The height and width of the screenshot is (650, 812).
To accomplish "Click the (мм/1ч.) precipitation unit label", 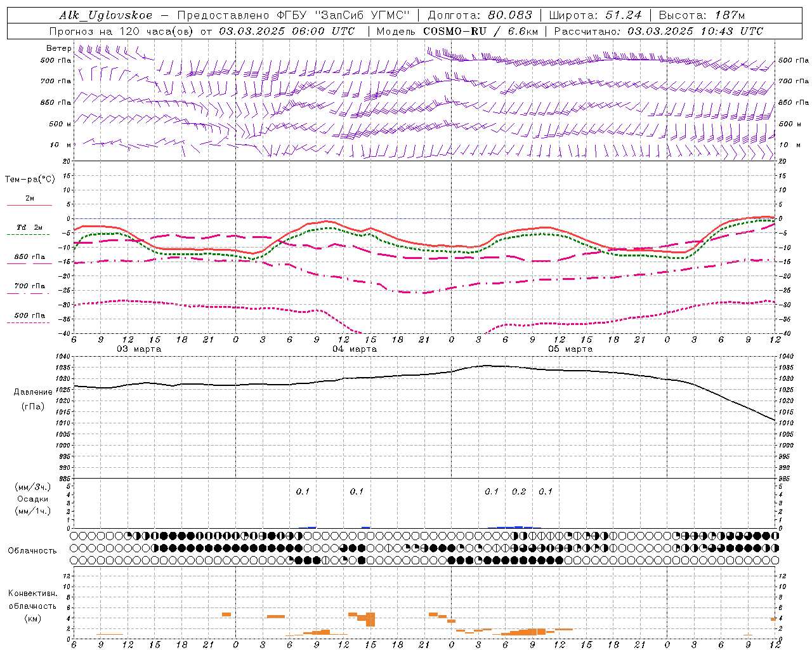I will (33, 511).
